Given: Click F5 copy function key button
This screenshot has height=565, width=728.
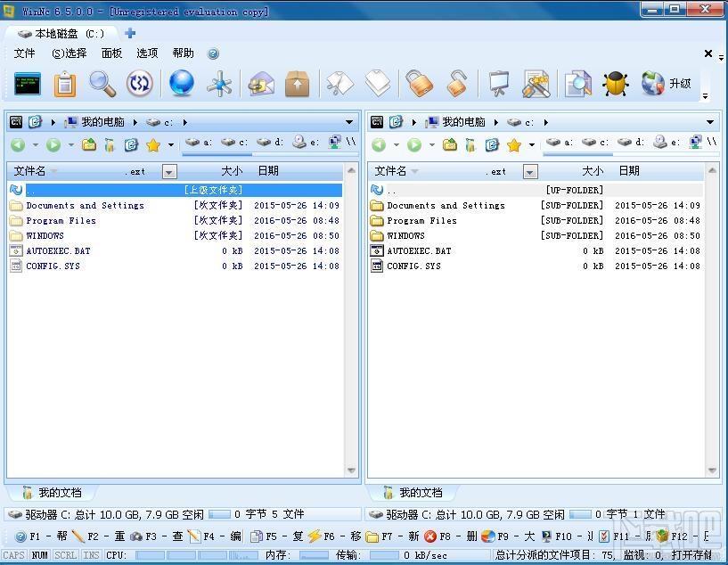Looking at the screenshot, I should (276, 536).
